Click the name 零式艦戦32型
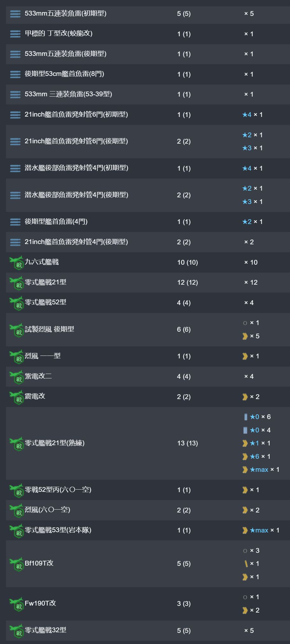Image resolution: width=290 pixels, height=644 pixels. (x=45, y=630)
